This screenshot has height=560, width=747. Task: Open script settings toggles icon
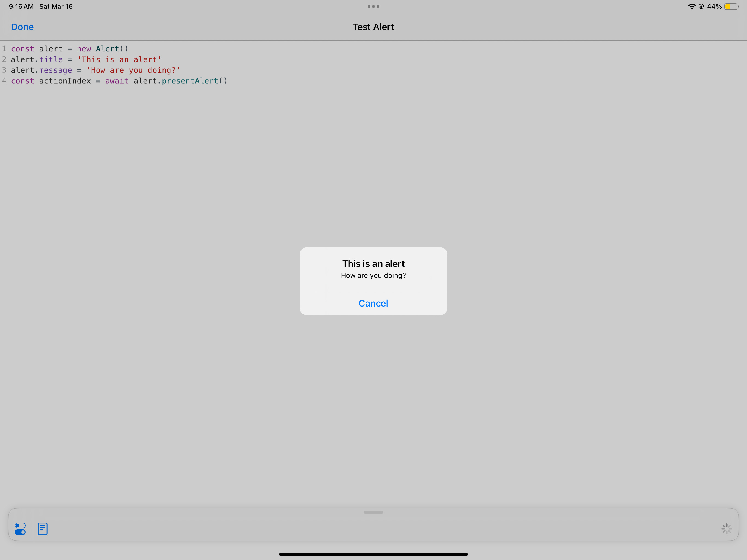(20, 529)
